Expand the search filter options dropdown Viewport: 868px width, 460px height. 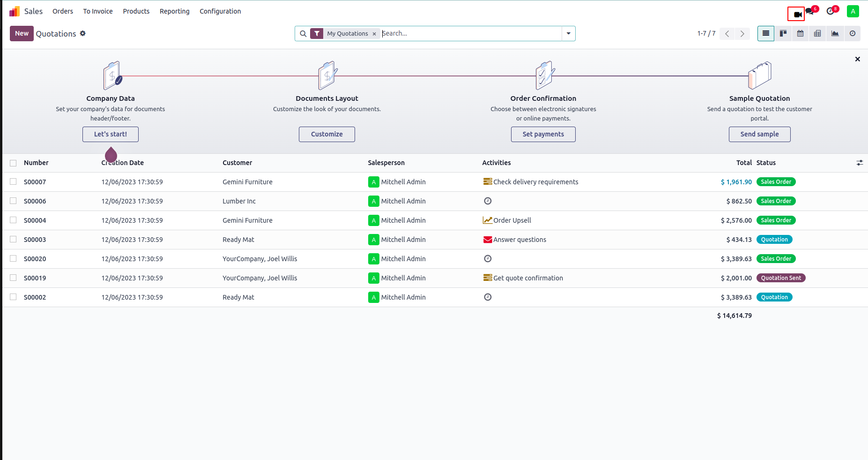tap(568, 33)
